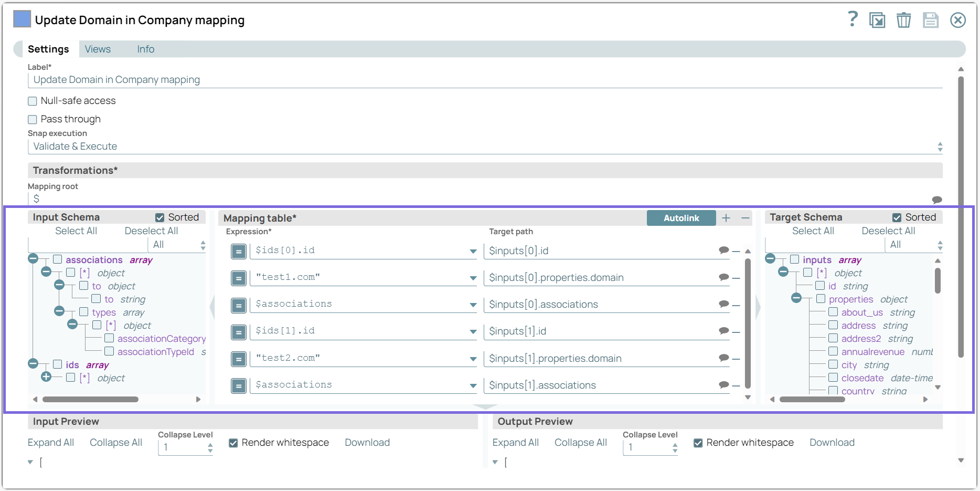The height and width of the screenshot is (491, 980).
Task: Click the Autolink button
Action: coord(681,218)
